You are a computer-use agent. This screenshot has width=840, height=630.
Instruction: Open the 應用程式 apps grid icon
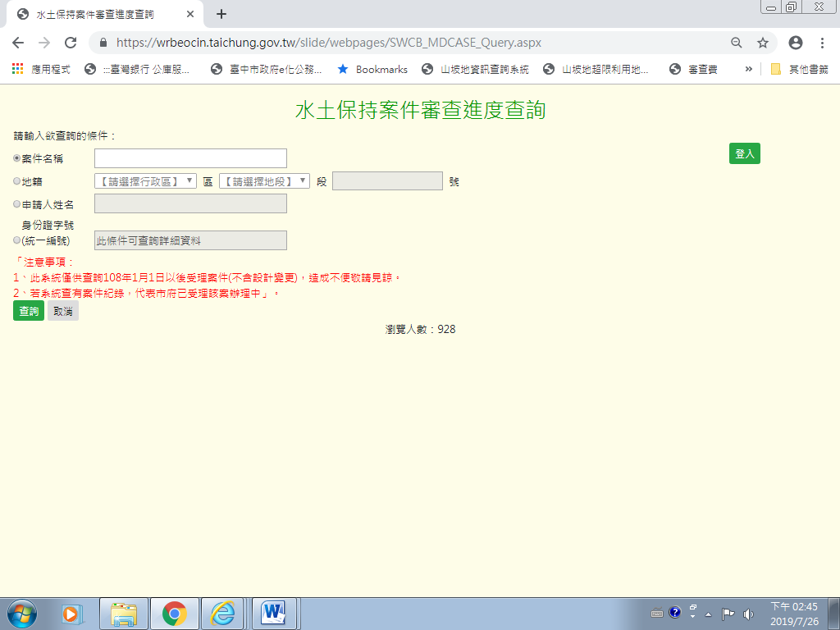coord(17,70)
